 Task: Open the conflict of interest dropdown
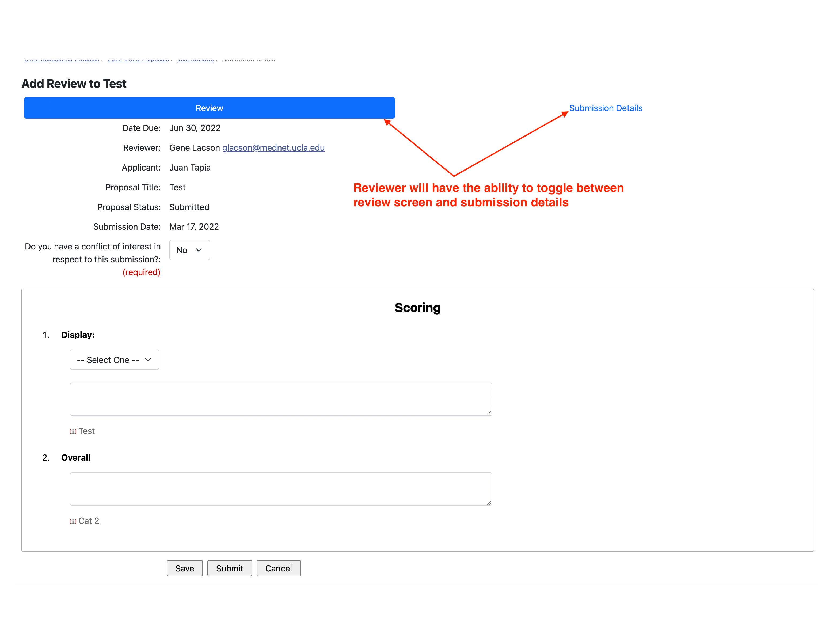click(x=189, y=250)
